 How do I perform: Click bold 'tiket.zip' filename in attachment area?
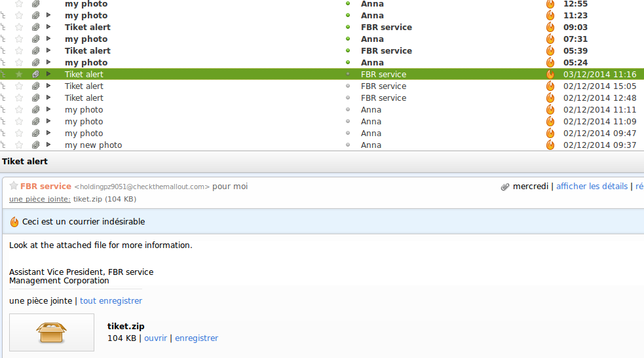coord(126,327)
